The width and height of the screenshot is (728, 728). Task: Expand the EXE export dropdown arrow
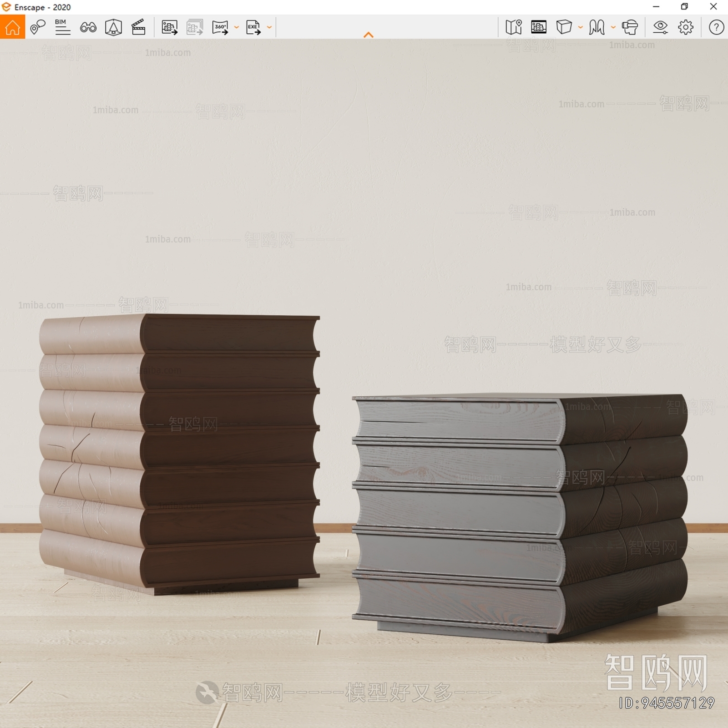[269, 27]
